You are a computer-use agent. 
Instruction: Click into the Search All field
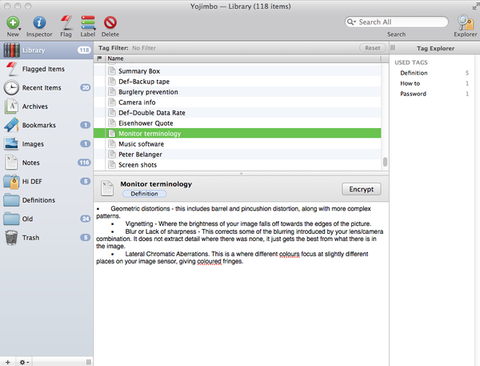(x=396, y=22)
